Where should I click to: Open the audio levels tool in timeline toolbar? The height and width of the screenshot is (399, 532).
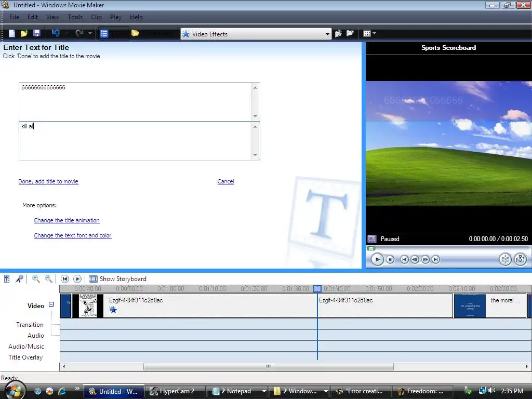[7, 279]
